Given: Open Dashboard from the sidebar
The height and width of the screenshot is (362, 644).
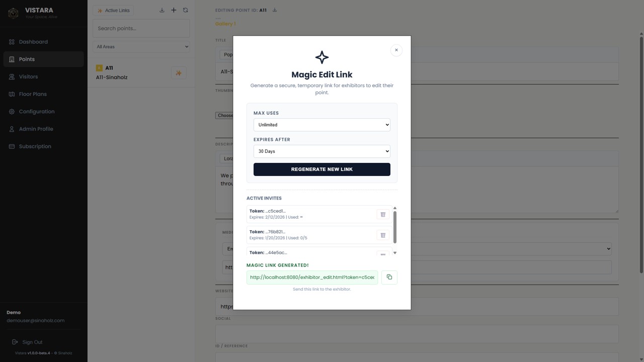Looking at the screenshot, I should (x=33, y=42).
